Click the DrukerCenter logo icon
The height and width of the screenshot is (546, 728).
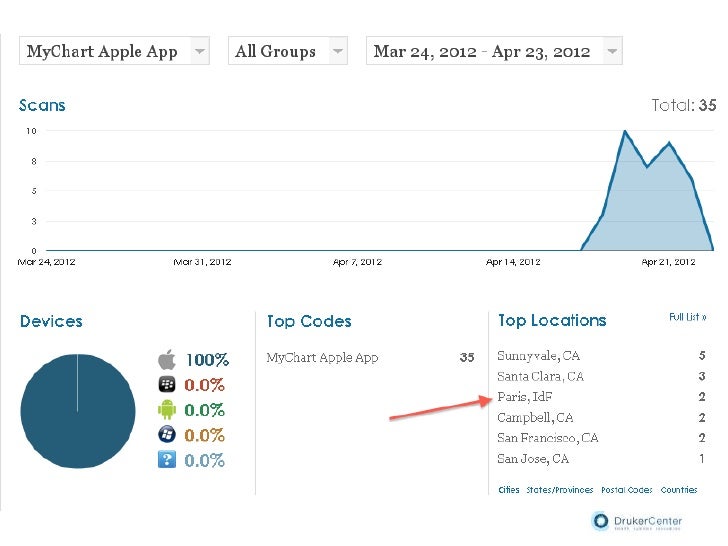(x=600, y=521)
